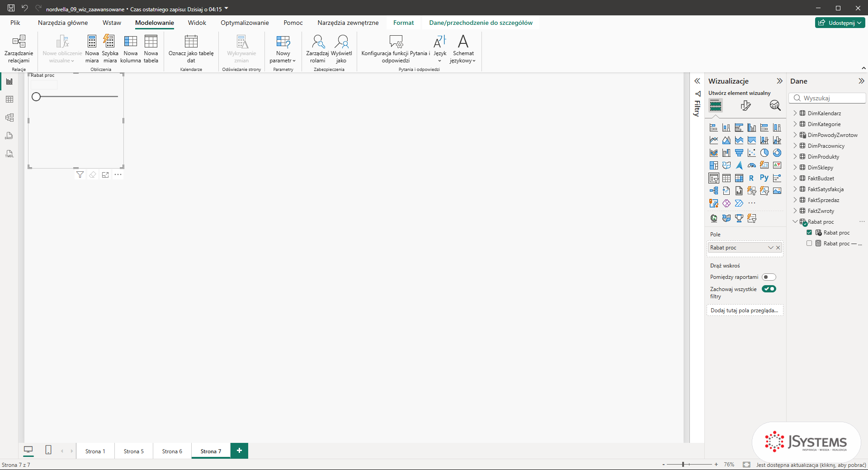Collapse the Wizualizacje pane
The height and width of the screenshot is (470, 868).
(779, 81)
